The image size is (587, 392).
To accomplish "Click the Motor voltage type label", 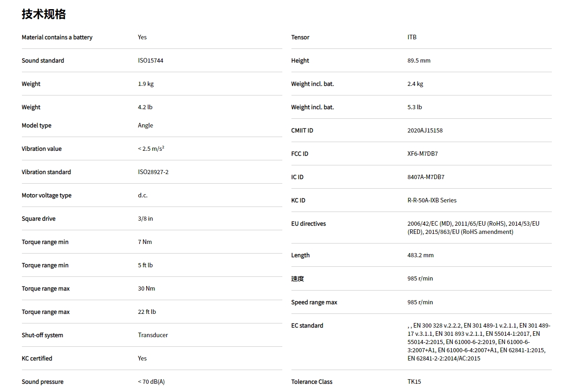I will point(47,195).
